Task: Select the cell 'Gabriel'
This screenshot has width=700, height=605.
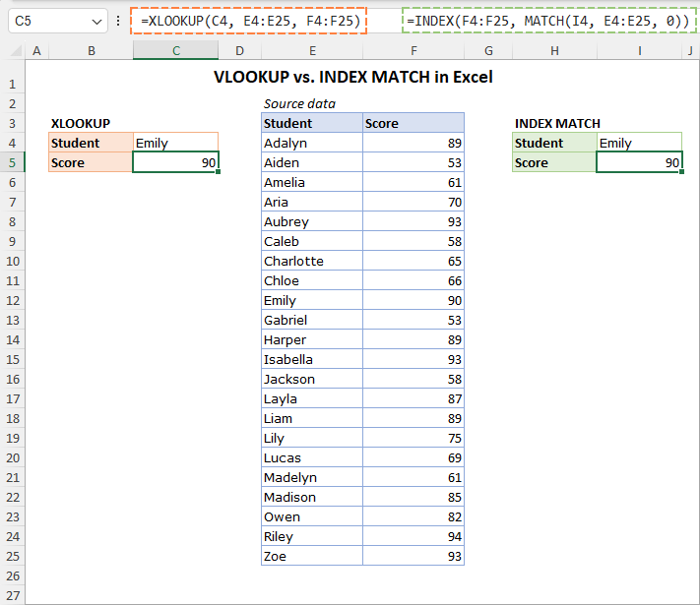Action: (x=312, y=320)
